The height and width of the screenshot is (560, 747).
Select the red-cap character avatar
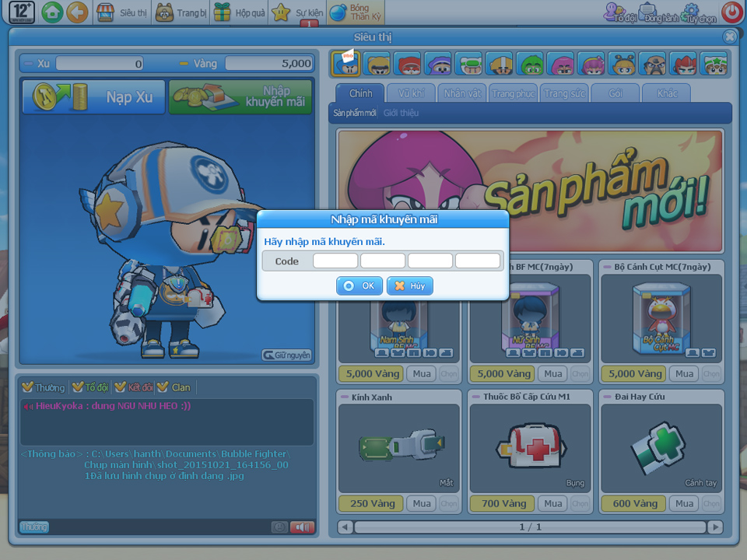coord(407,64)
